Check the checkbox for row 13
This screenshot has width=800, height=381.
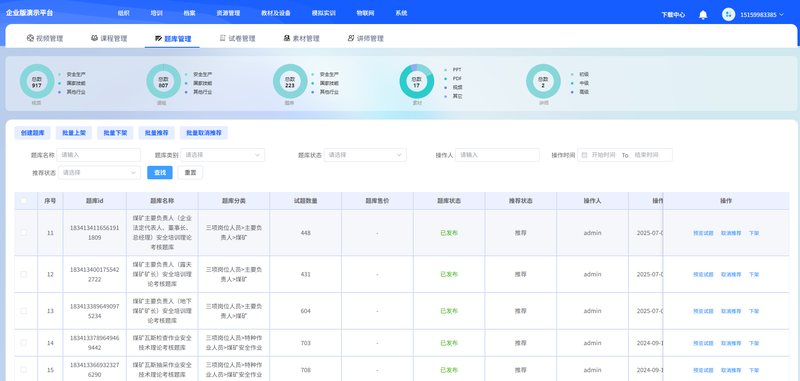23,311
